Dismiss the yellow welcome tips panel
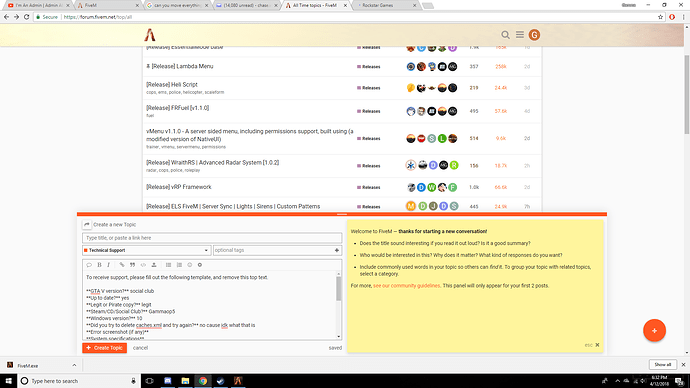Image resolution: width=690 pixels, height=388 pixels. (597, 345)
